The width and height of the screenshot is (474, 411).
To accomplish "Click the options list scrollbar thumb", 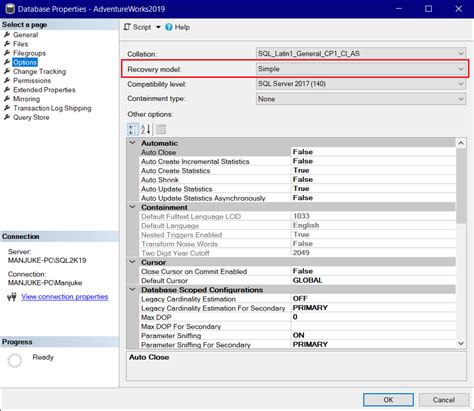I will pos(461,186).
